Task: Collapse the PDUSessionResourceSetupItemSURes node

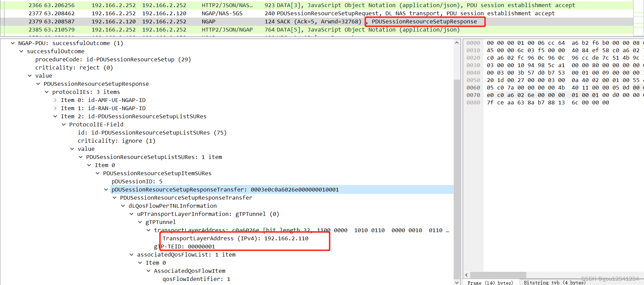Action: pyautogui.click(x=97, y=173)
